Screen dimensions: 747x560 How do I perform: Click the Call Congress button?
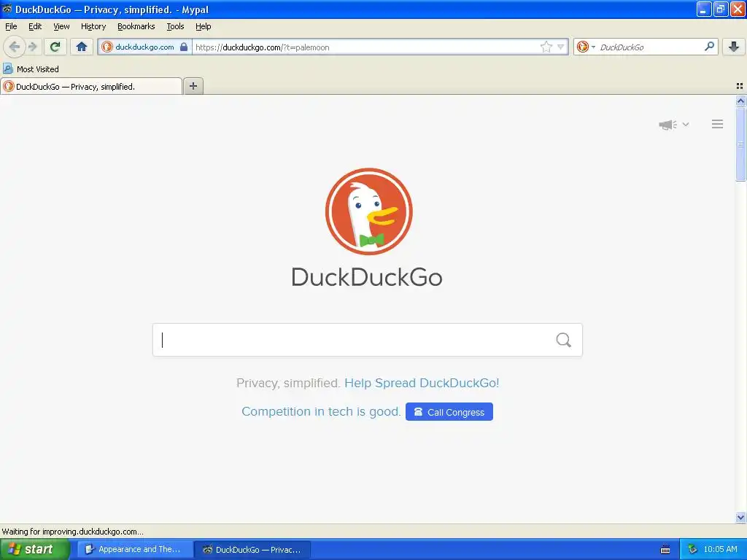pos(449,412)
